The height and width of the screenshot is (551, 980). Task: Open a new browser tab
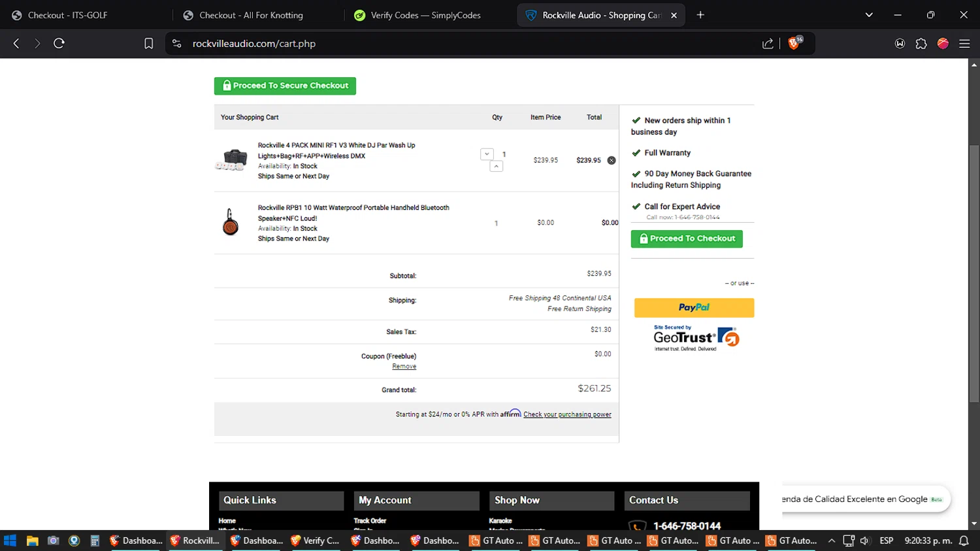(700, 15)
